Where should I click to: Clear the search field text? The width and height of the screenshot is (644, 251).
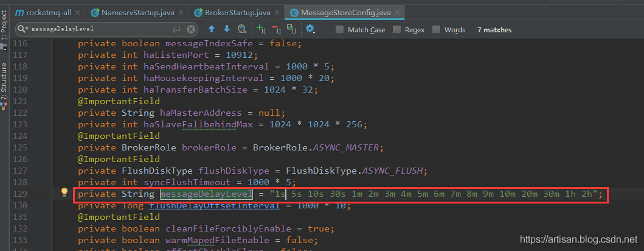pos(191,29)
